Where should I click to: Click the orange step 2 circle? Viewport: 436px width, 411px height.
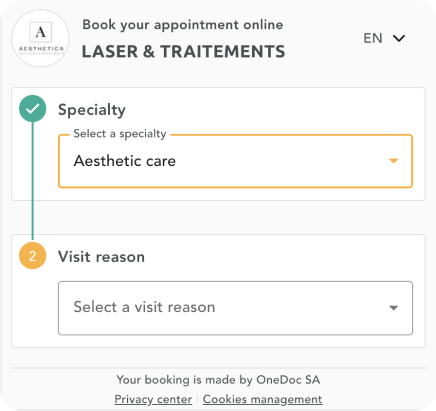point(32,256)
